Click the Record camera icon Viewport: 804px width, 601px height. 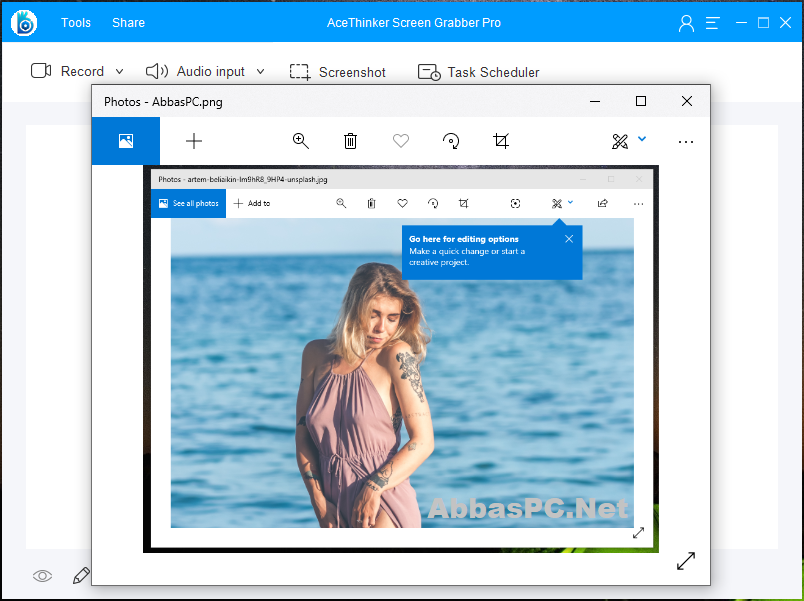coord(41,71)
